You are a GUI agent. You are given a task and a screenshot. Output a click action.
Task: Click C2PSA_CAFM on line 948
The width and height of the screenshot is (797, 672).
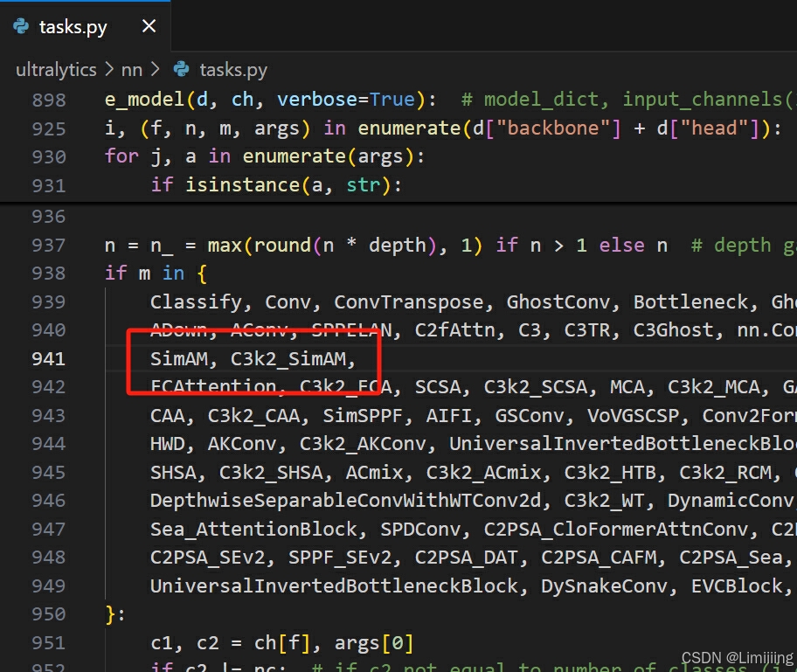tap(599, 558)
